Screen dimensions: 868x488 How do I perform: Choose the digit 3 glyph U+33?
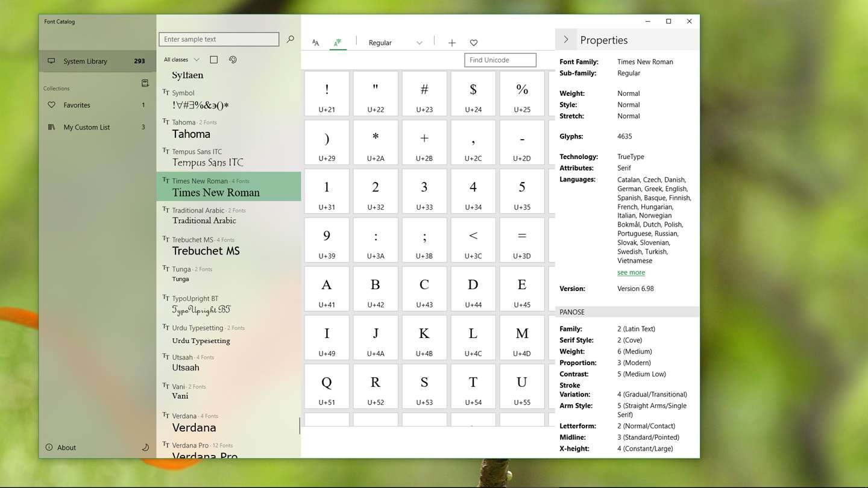click(x=424, y=191)
